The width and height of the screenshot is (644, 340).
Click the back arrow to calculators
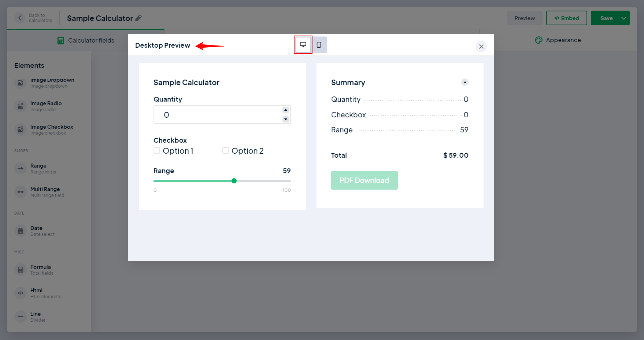pyautogui.click(x=20, y=18)
